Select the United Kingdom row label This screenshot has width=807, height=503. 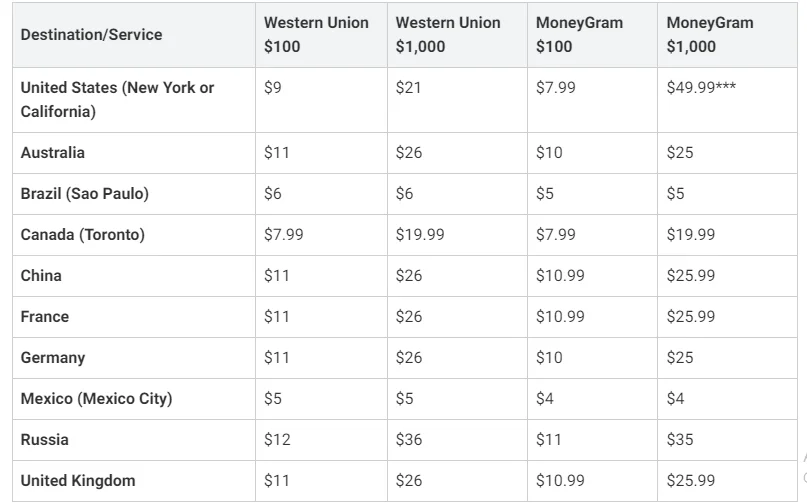pos(78,481)
